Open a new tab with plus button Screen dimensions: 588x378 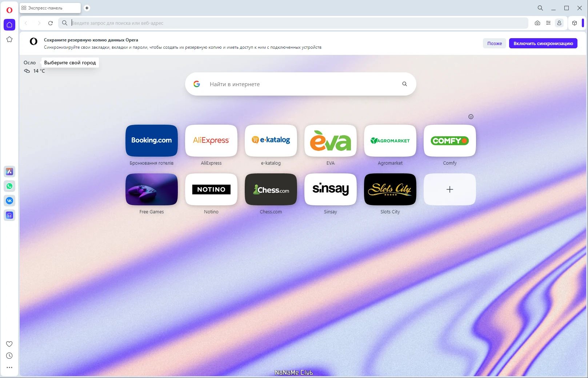pos(87,8)
